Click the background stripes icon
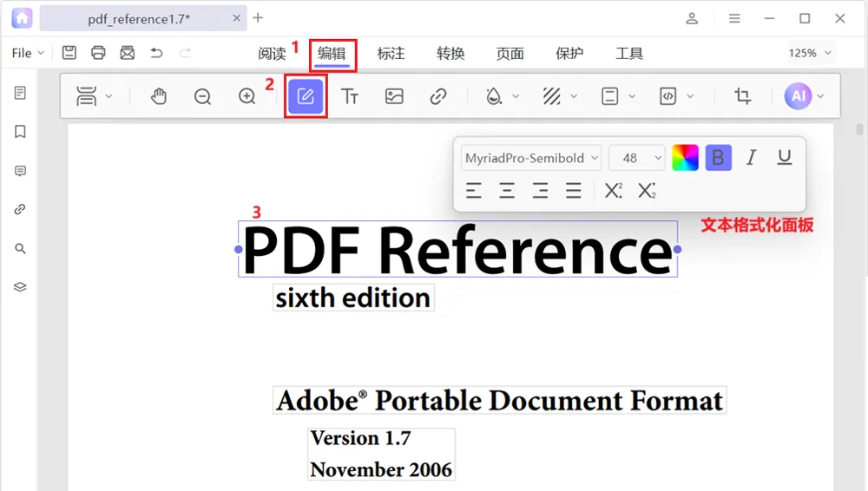This screenshot has height=491, width=868. [x=551, y=96]
